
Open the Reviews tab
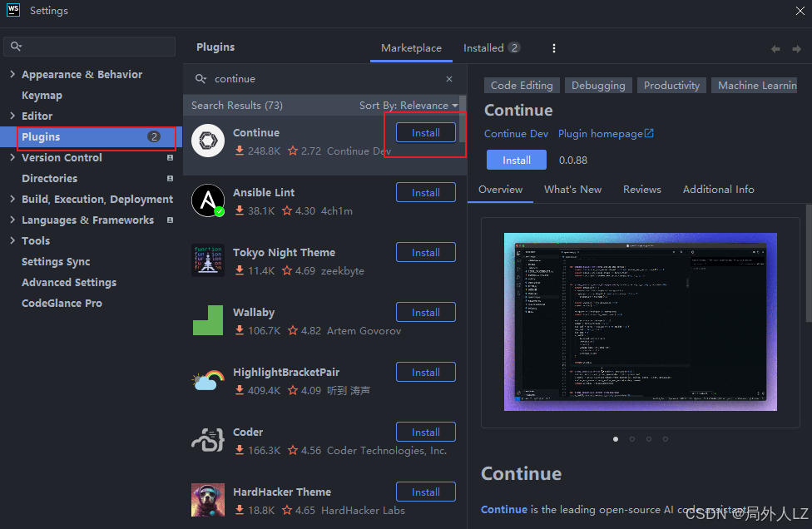coord(642,190)
